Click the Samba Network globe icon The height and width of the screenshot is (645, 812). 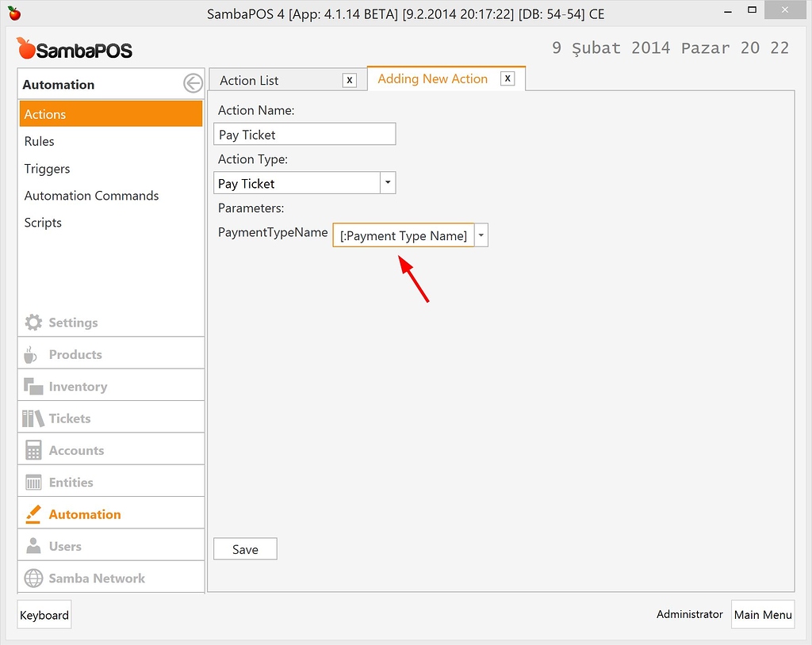point(33,578)
